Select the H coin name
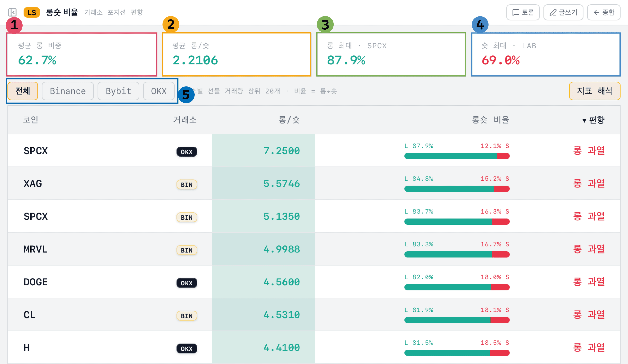The image size is (628, 364). pyautogui.click(x=26, y=347)
